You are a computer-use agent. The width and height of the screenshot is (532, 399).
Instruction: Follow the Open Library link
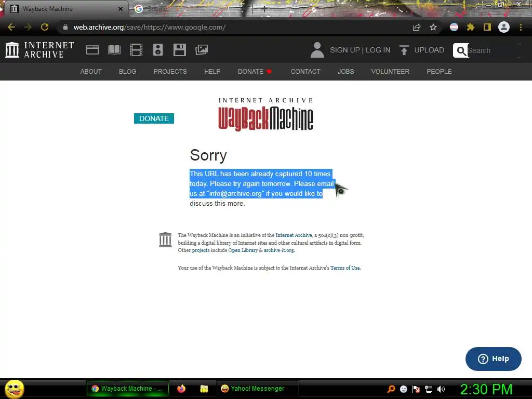click(x=243, y=250)
